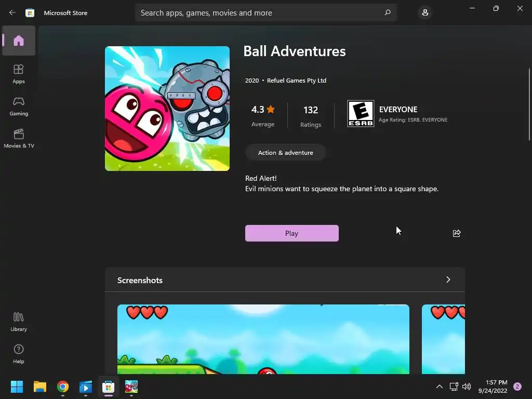Image resolution: width=532 pixels, height=399 pixels.
Task: Open the Screenshots section heading
Action: coord(140,280)
